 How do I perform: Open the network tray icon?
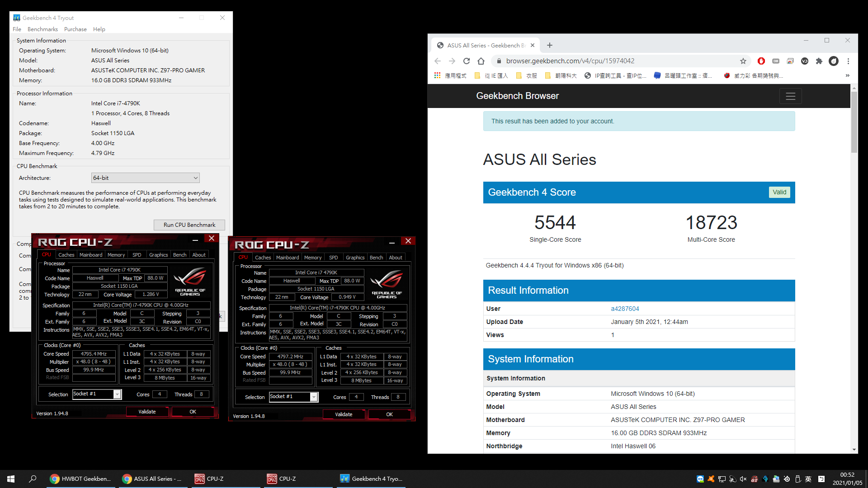pos(722,479)
